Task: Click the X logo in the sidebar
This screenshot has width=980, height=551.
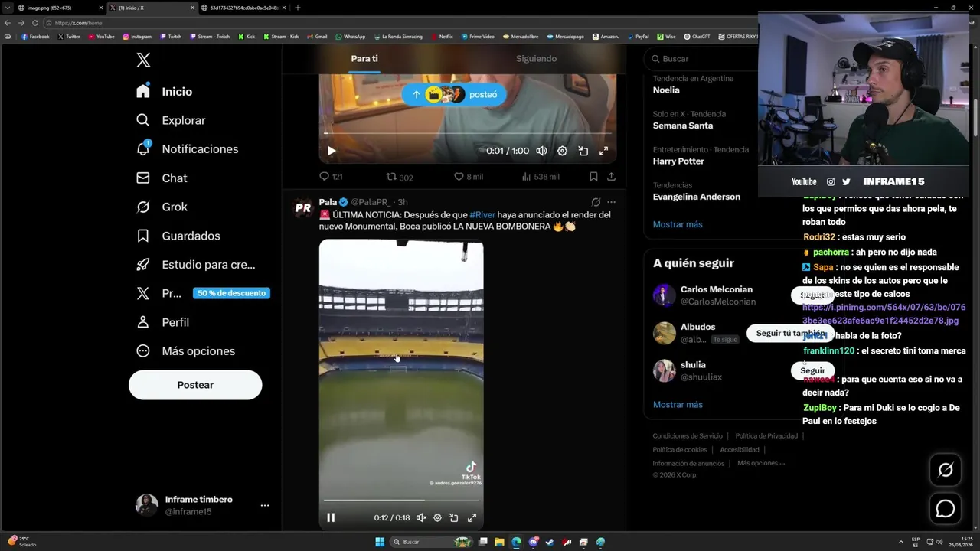Action: [143, 60]
